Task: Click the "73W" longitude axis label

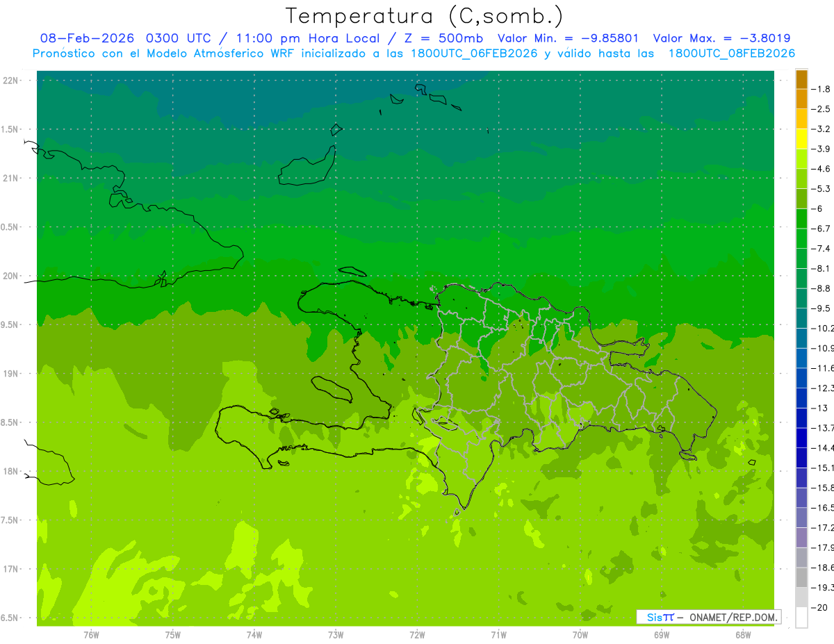Action: [x=336, y=635]
